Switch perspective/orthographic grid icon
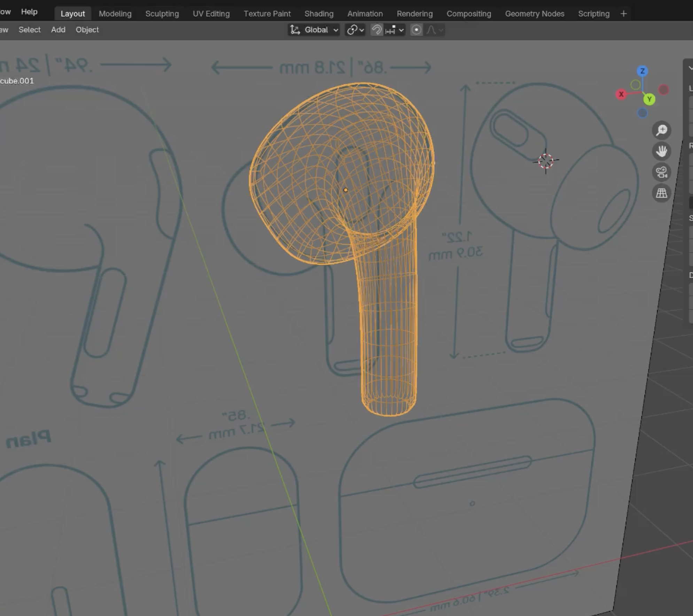Screen dimensions: 693x616 tap(661, 193)
